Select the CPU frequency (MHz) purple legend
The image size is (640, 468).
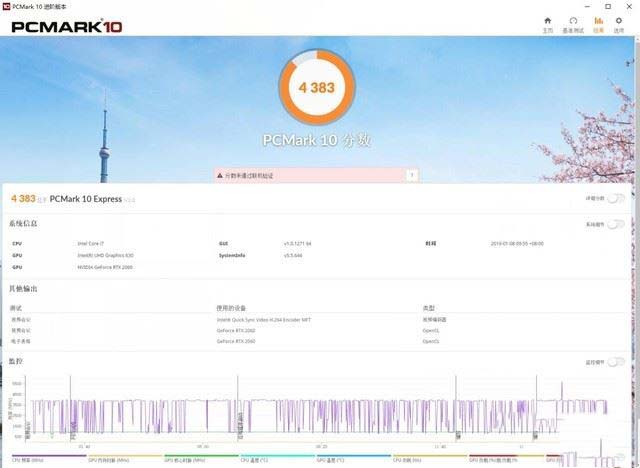pos(49,458)
